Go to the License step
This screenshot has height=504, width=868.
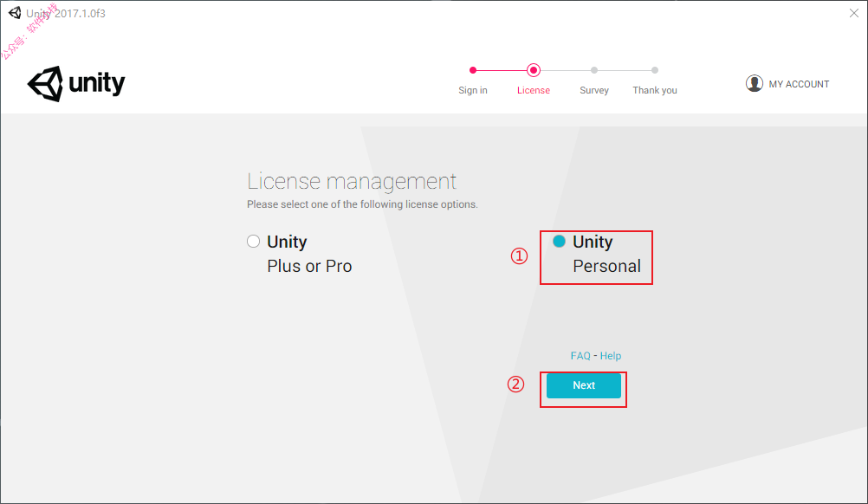pyautogui.click(x=534, y=90)
